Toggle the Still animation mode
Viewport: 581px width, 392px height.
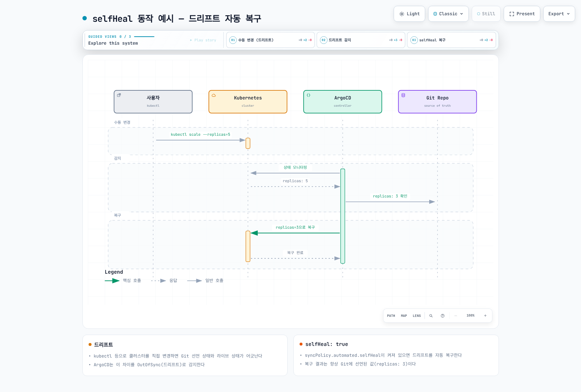click(486, 14)
